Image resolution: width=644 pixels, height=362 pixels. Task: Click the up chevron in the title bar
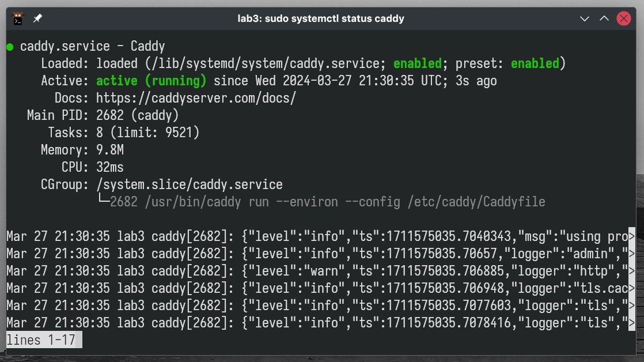pyautogui.click(x=604, y=18)
